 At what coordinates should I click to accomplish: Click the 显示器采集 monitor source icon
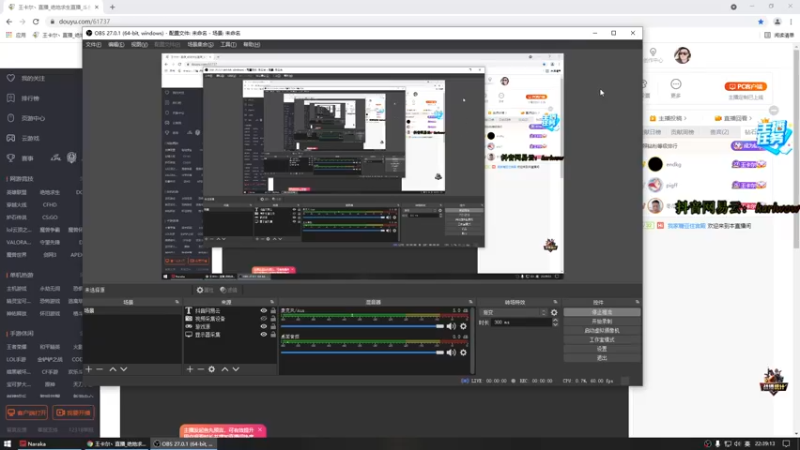coord(189,335)
